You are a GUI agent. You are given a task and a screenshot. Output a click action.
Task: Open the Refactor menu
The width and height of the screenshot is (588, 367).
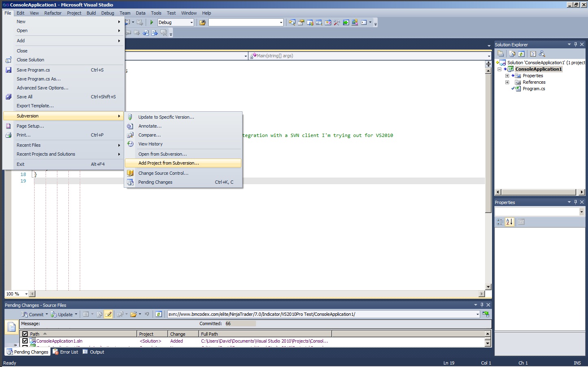53,13
